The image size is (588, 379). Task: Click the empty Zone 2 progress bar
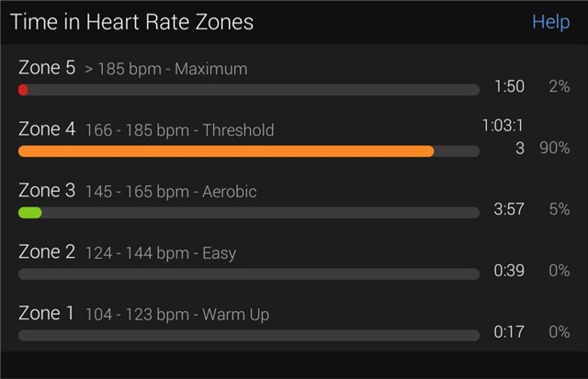248,273
